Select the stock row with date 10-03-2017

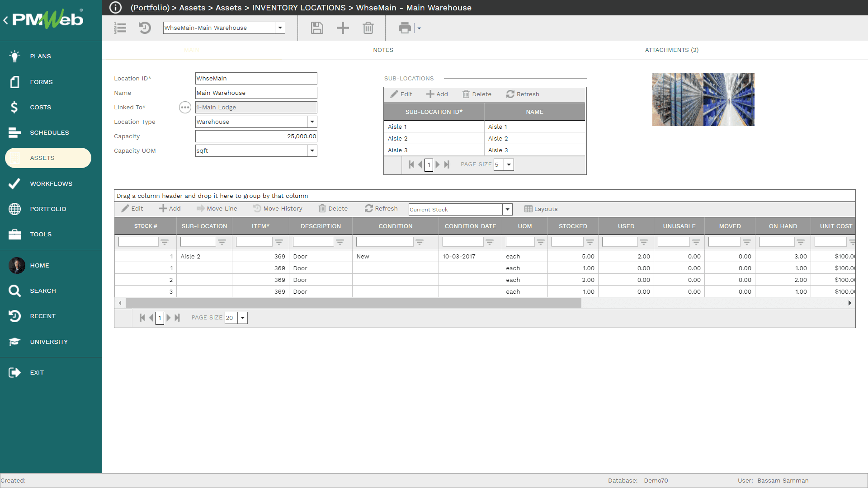pos(485,257)
